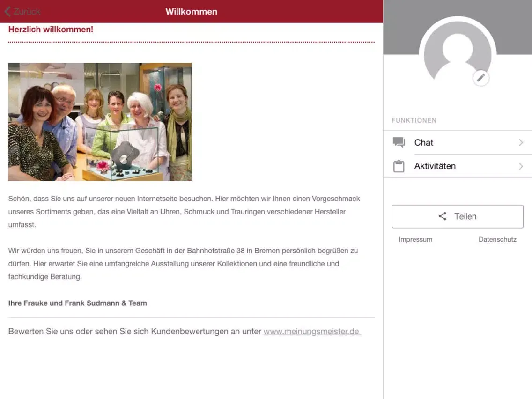Open the Aktivitäten function
532x399 pixels.
click(x=458, y=166)
